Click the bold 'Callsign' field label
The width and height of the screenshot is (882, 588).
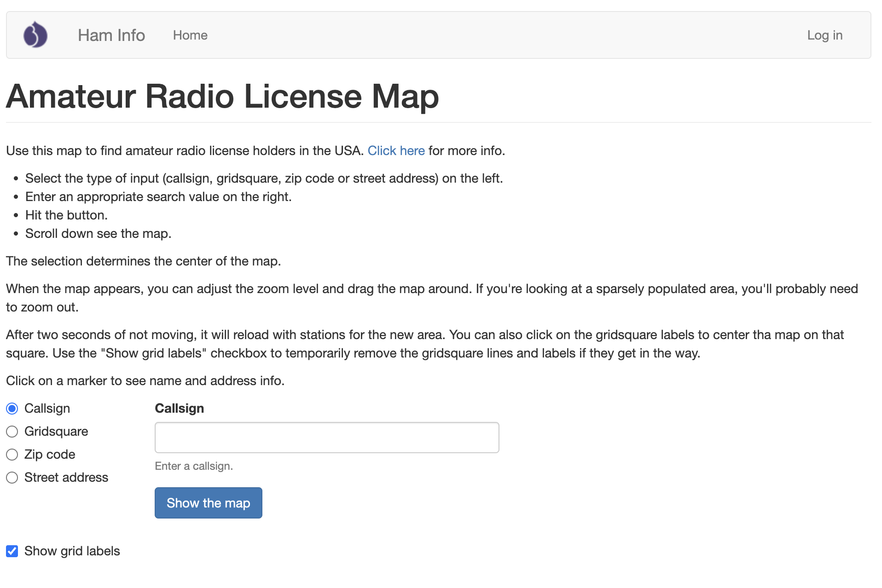coord(180,408)
